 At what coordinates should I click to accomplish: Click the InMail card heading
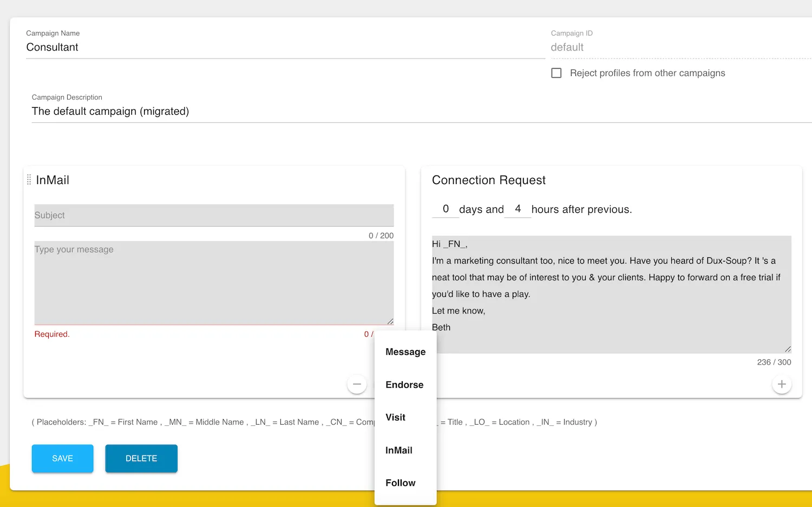53,180
